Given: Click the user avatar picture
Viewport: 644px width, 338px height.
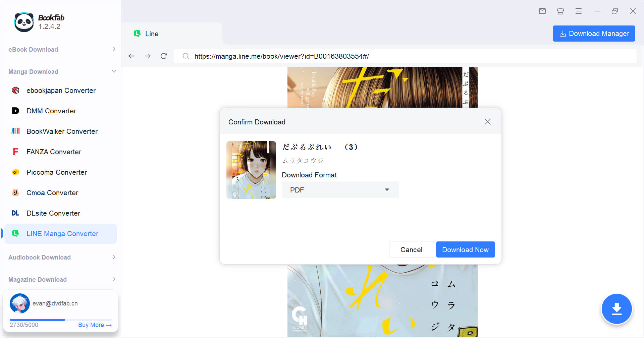Looking at the screenshot, I should coord(20,303).
